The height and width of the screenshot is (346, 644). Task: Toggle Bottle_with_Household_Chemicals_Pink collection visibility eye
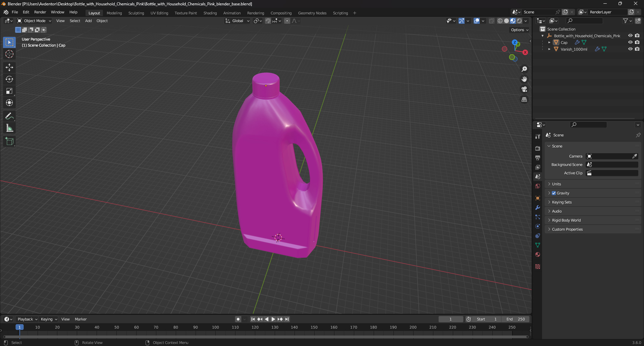630,36
